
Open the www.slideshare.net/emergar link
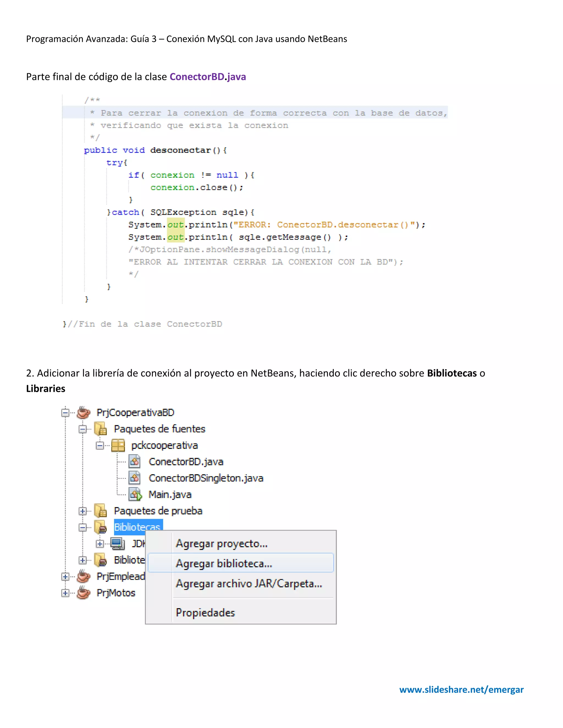(x=461, y=689)
